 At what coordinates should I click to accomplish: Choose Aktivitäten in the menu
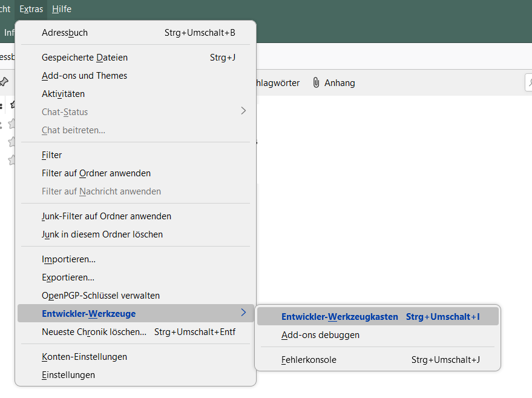pos(63,94)
